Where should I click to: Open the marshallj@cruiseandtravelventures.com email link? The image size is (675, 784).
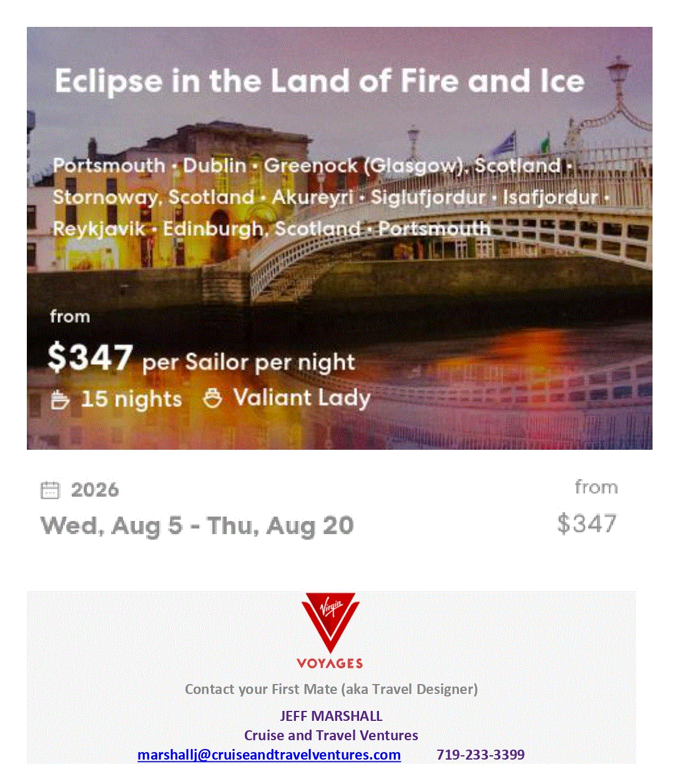click(x=269, y=755)
